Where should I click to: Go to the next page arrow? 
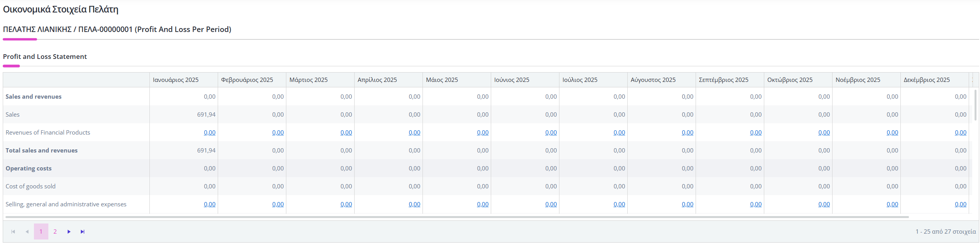[x=69, y=232]
